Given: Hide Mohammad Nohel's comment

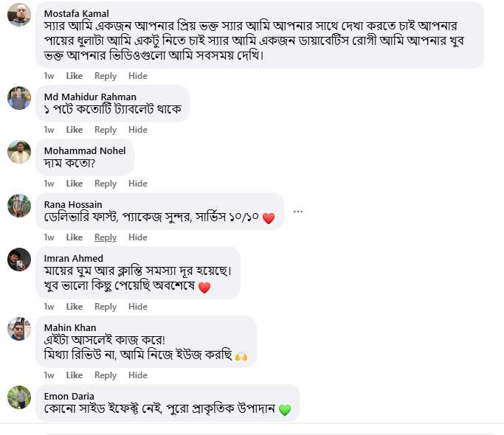Looking at the screenshot, I should point(138,184).
